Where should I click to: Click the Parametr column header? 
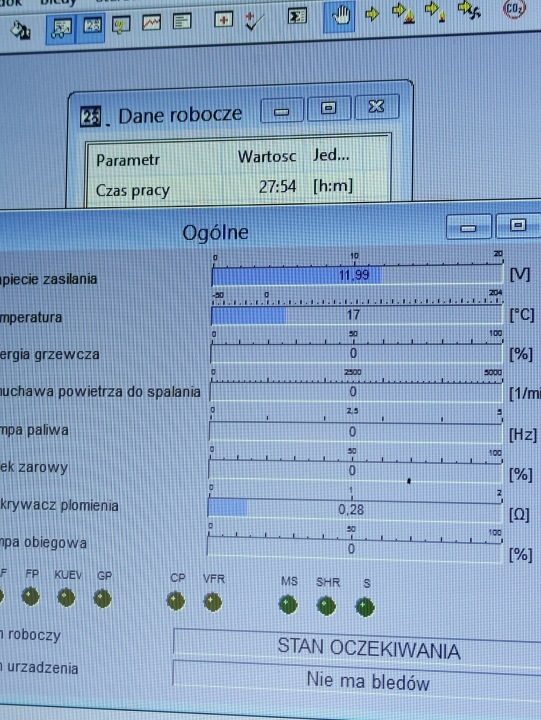[x=128, y=161]
